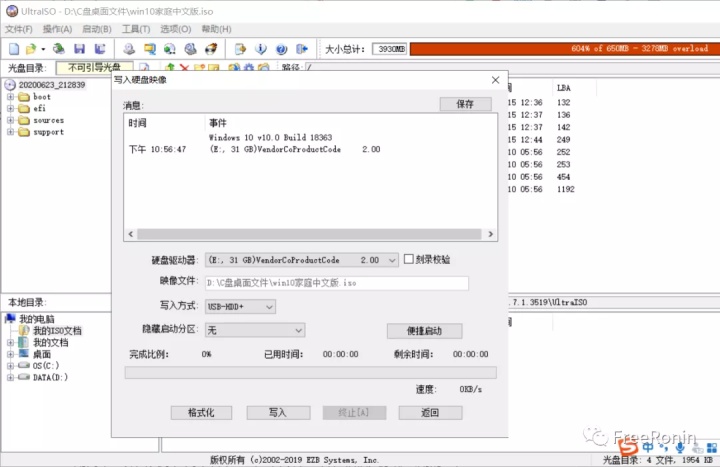Click the Make CD/DVD image icon
This screenshot has width=720, height=467.
129,49
